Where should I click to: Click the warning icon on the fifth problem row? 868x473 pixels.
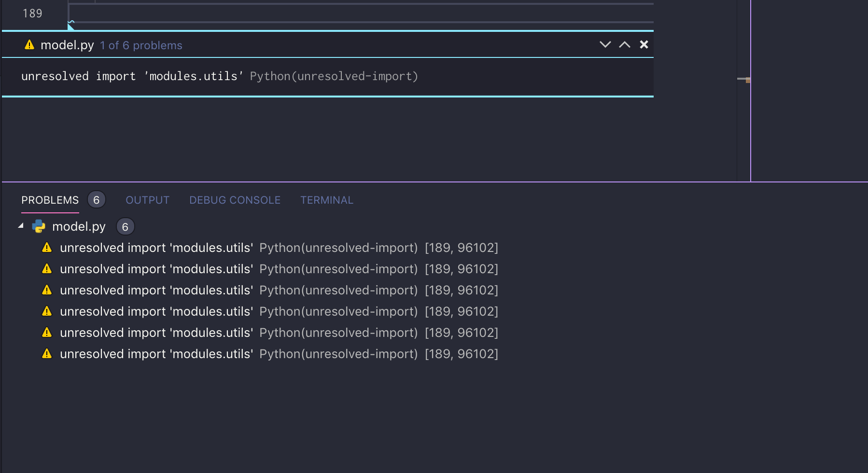coord(47,332)
